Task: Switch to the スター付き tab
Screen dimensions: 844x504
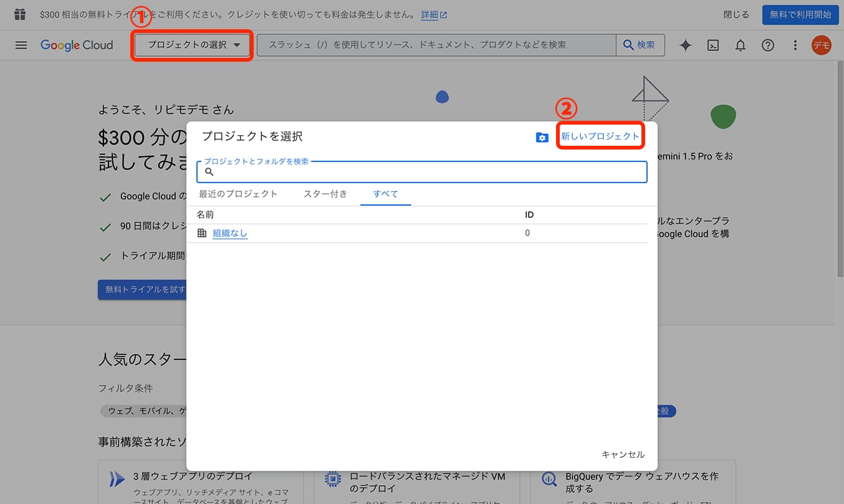Action: pos(325,194)
